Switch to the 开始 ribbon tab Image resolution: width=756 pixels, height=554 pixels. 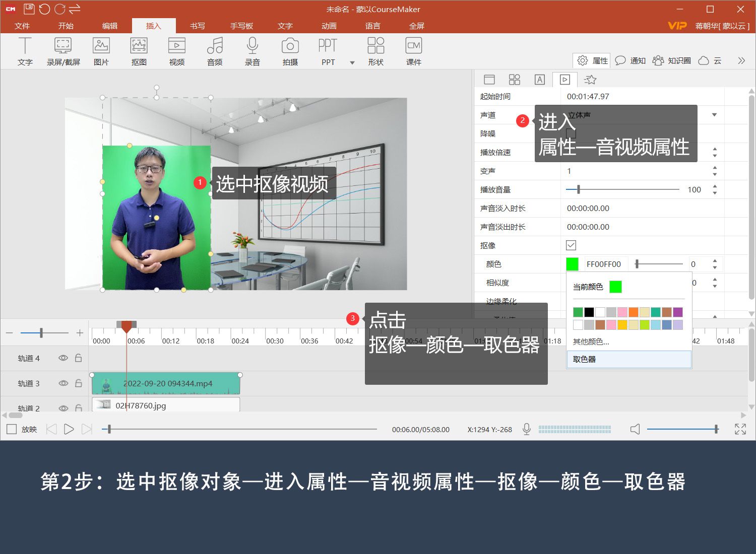[66, 26]
